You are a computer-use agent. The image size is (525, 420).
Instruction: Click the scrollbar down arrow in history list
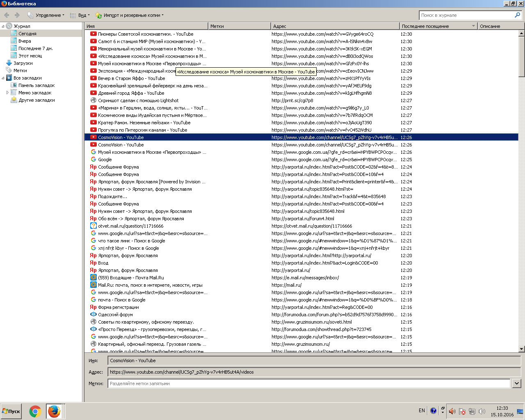point(522,349)
